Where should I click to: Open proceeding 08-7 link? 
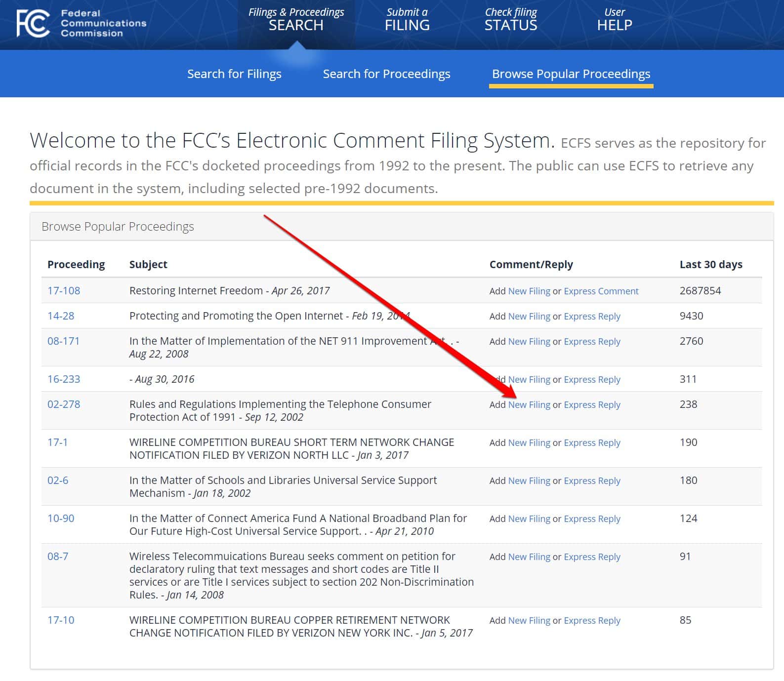(58, 557)
